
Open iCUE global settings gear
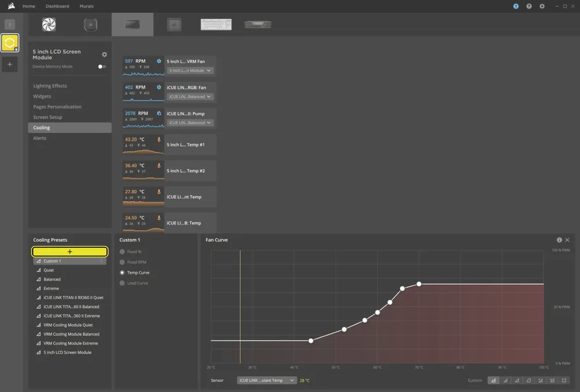(542, 6)
